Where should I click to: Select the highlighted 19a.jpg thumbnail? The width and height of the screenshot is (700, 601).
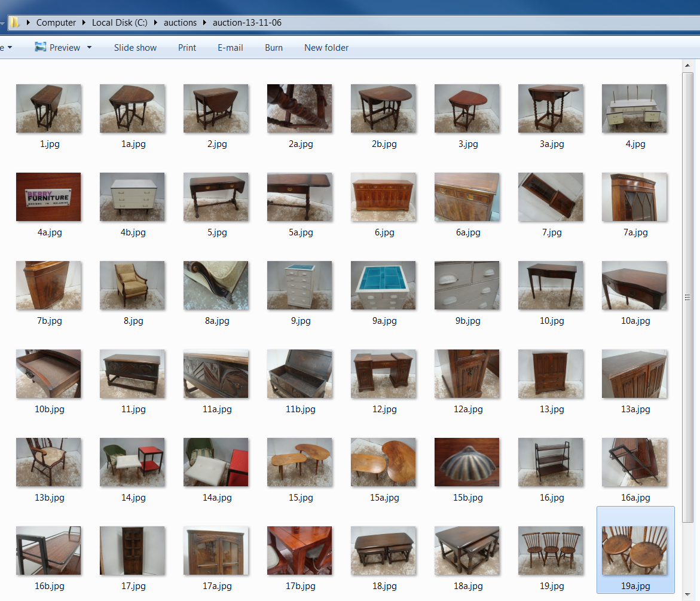click(635, 551)
